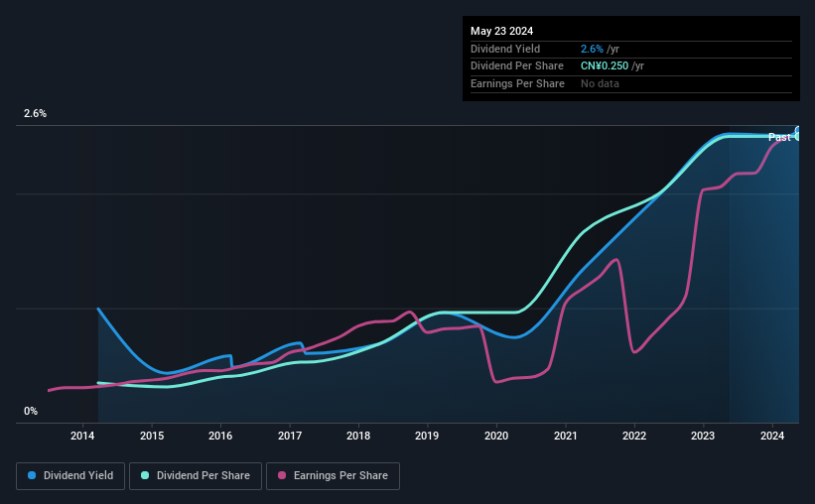Click the 'No data' earnings text
The width and height of the screenshot is (815, 504).
[x=600, y=83]
